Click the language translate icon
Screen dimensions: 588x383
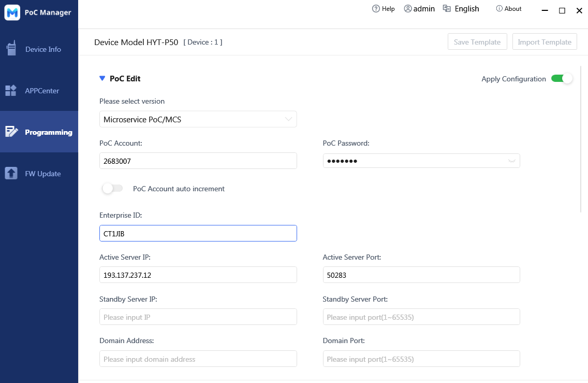coord(447,9)
